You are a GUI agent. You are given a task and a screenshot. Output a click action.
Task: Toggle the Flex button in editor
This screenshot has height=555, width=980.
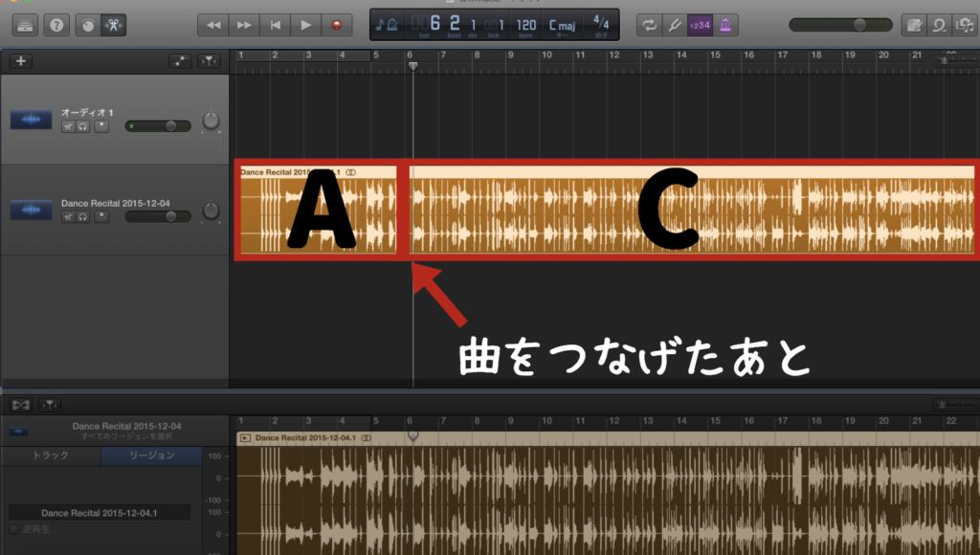[21, 405]
